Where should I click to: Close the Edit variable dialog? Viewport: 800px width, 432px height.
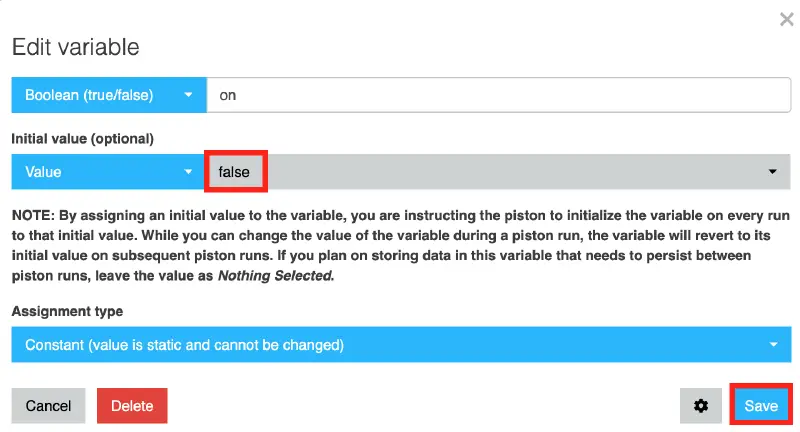pos(785,18)
